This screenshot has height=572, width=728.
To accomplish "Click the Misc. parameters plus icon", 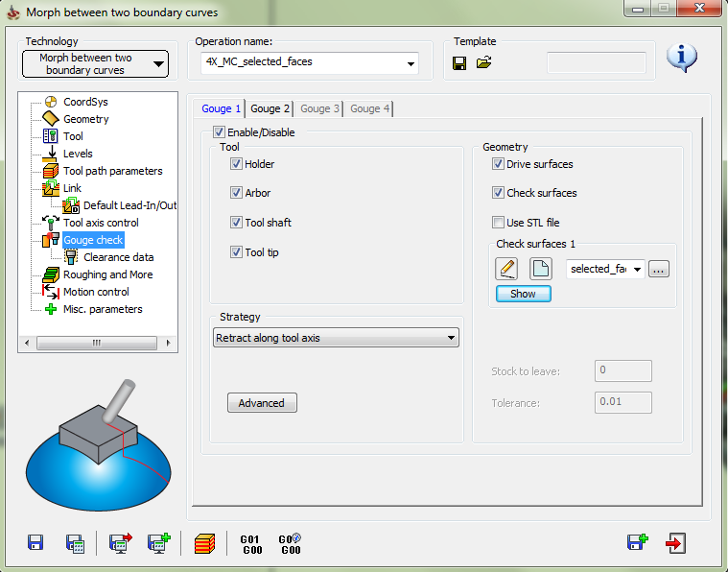I will tap(51, 309).
